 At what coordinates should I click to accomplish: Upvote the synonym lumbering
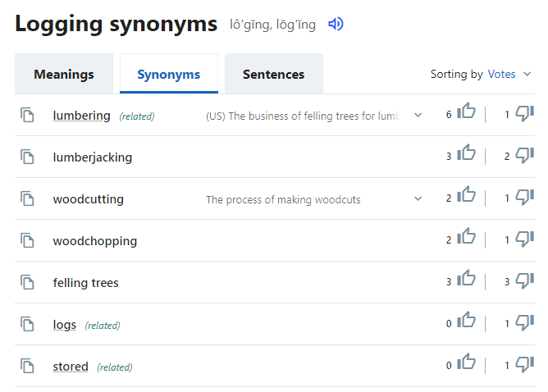pyautogui.click(x=466, y=111)
